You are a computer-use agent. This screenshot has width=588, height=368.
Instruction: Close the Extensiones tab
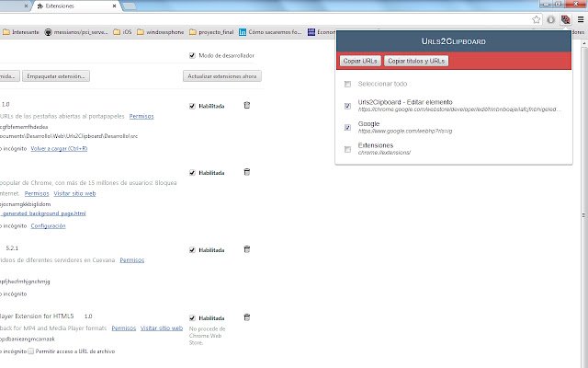pos(114,6)
